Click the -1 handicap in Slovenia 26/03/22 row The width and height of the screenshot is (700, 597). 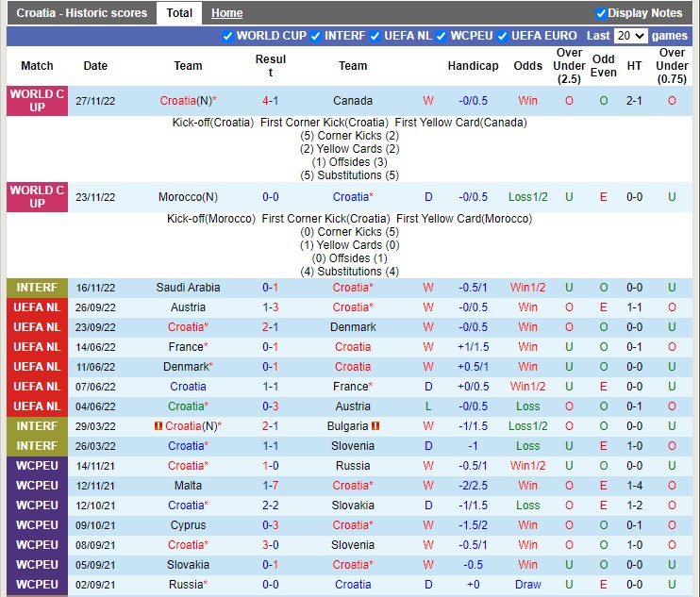pyautogui.click(x=473, y=446)
